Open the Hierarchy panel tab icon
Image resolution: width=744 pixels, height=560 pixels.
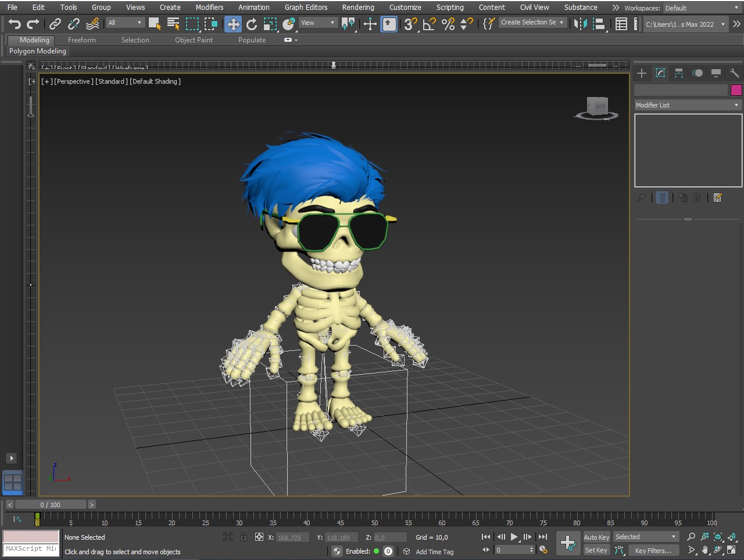[x=679, y=73]
